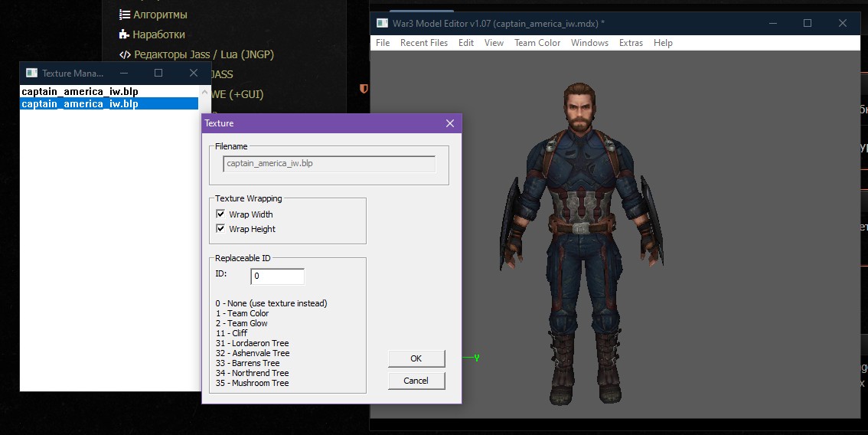Close the War3 Model Editor window

tap(843, 23)
